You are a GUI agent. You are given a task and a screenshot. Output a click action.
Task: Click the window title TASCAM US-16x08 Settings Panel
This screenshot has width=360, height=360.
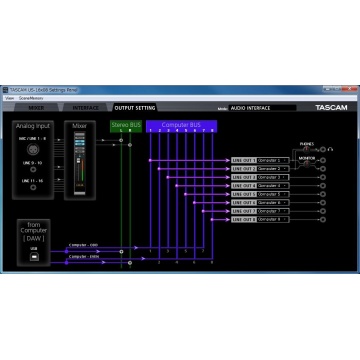click(44, 90)
